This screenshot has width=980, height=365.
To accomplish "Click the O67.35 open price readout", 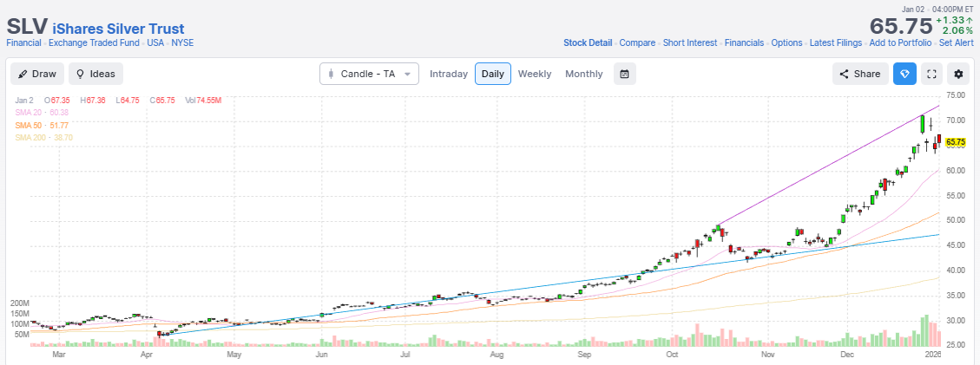I will tap(56, 101).
